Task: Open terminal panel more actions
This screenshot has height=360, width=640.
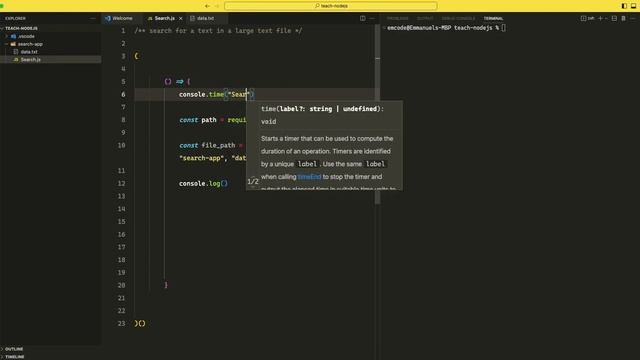Action: (633, 18)
